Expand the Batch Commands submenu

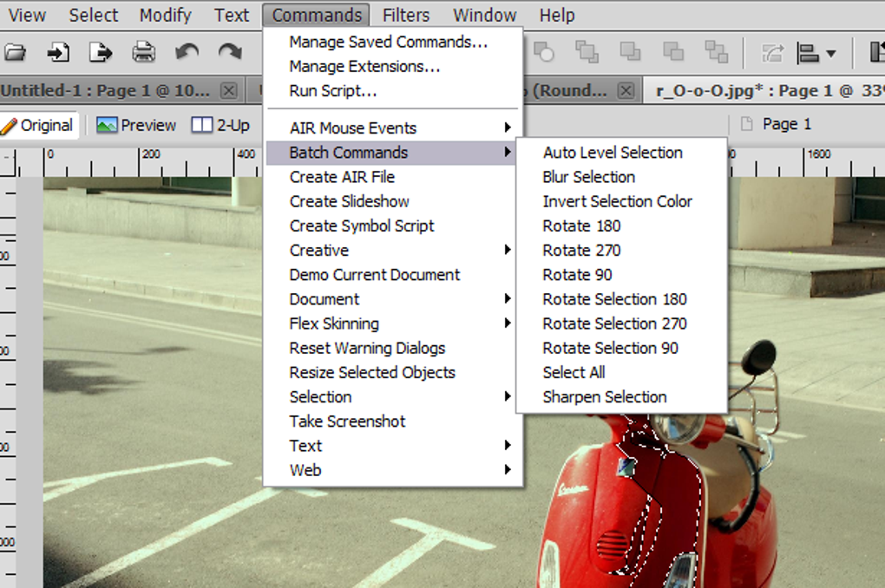[391, 153]
